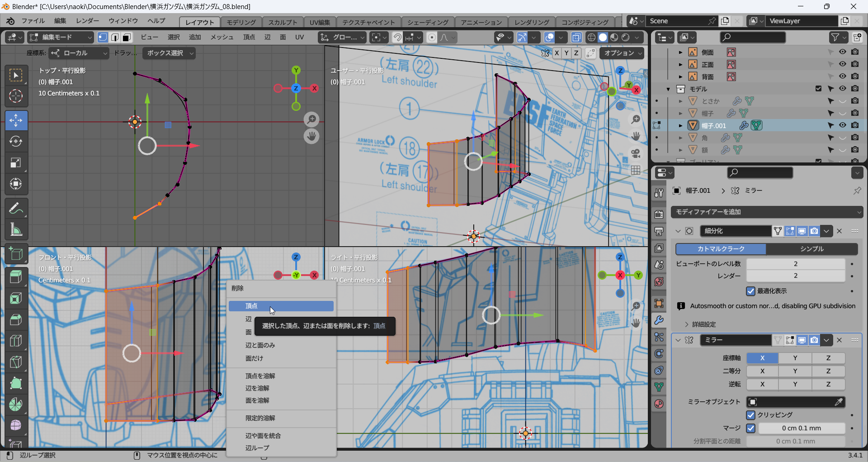Switch to the モデリング workspace tab
This screenshot has width=868, height=462.
click(x=241, y=22)
